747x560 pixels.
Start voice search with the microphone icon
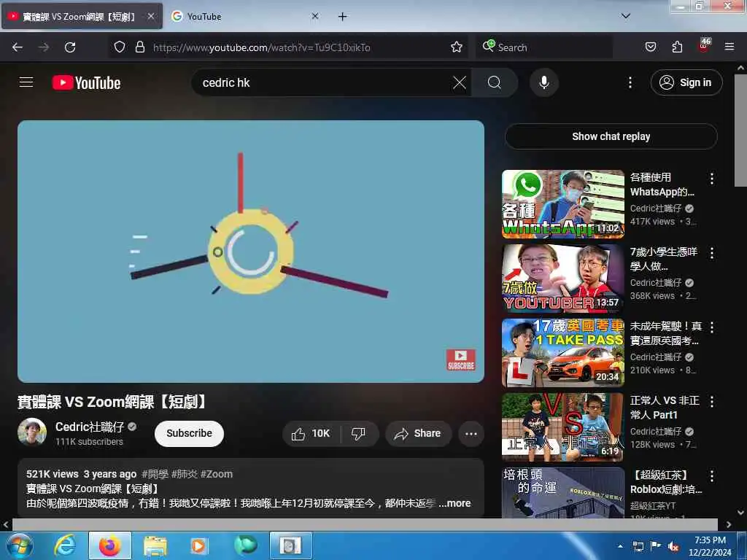tap(543, 82)
